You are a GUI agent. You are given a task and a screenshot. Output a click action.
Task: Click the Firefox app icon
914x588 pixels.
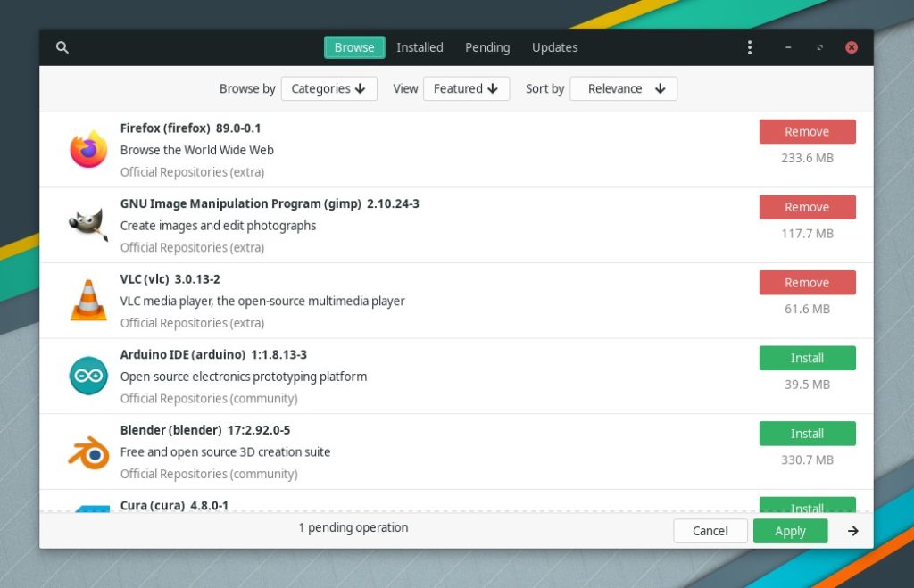tap(88, 150)
